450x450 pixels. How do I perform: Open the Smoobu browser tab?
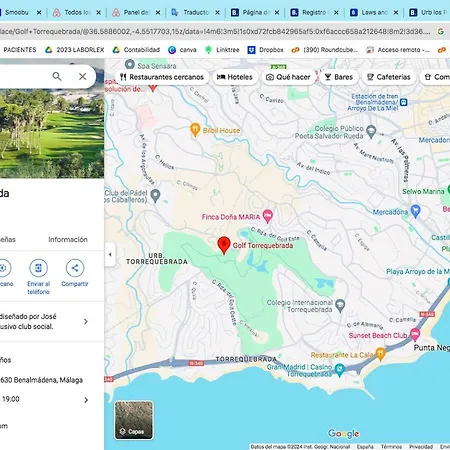[x=17, y=12]
